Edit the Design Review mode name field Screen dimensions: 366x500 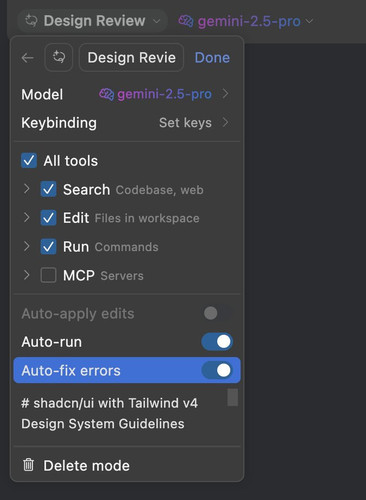tap(131, 57)
